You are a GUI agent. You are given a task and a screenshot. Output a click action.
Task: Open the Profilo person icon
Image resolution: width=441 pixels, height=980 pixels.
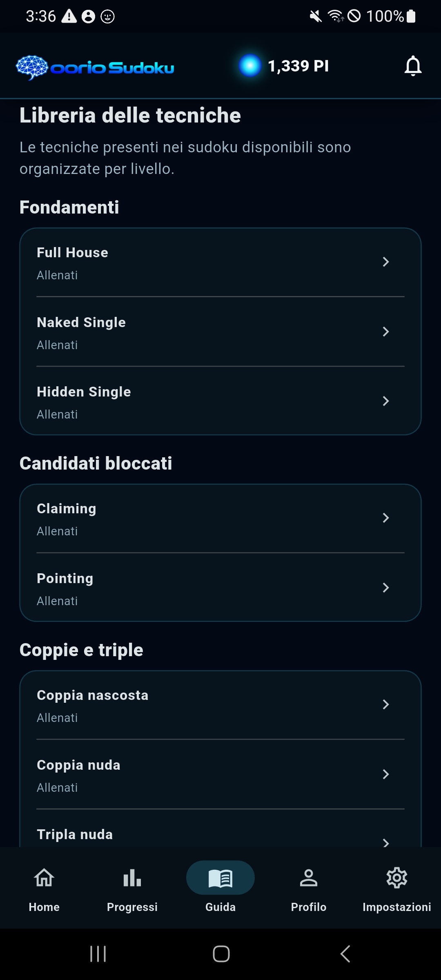309,878
